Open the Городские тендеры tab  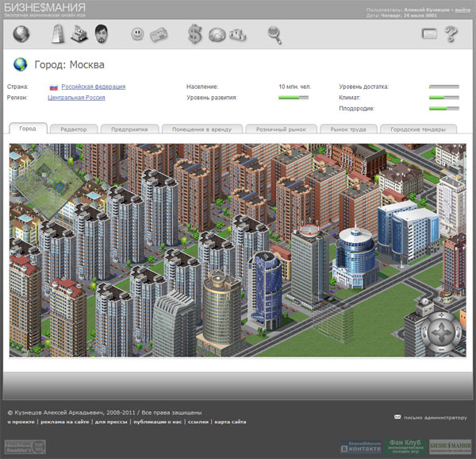coord(418,129)
